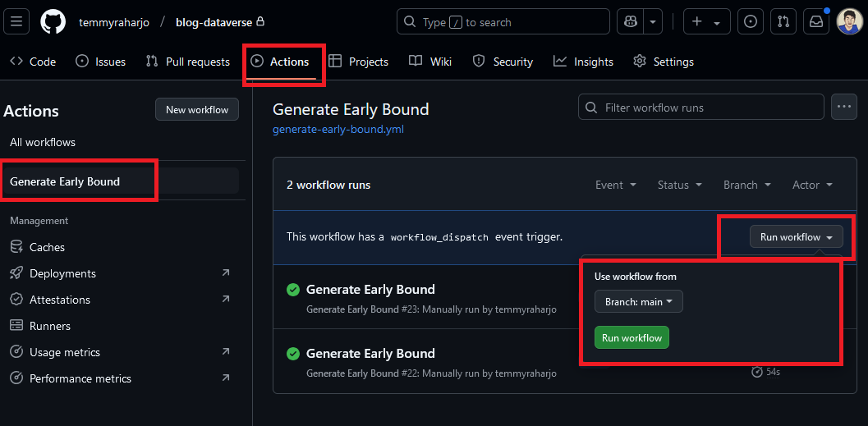Switch to the Wiki tab
868x426 pixels.
430,62
